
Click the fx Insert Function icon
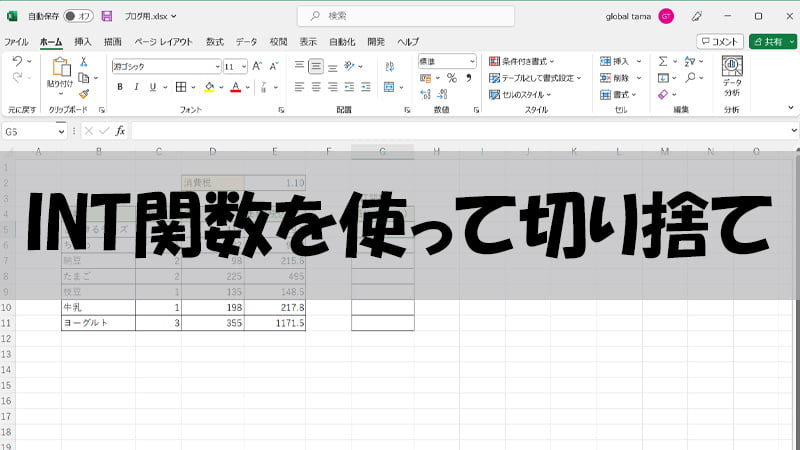click(120, 131)
